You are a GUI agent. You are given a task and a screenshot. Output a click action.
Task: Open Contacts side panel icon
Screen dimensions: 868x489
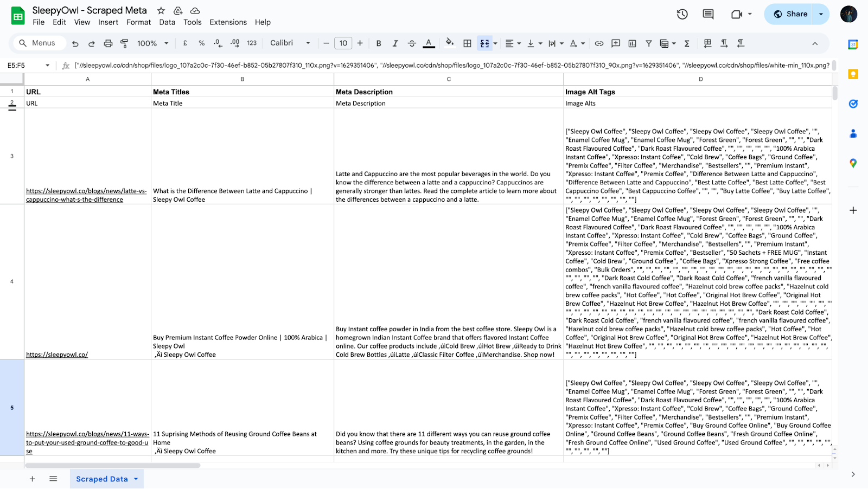click(853, 133)
